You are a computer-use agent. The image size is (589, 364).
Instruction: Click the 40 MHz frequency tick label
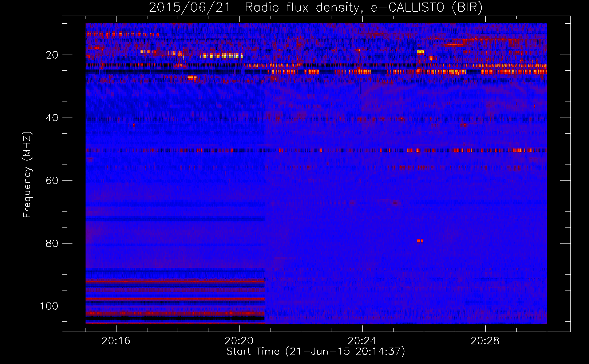pos(52,118)
